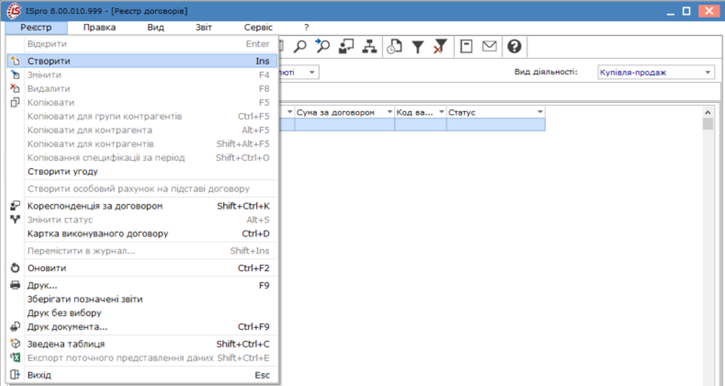The height and width of the screenshot is (386, 725).
Task: Open filter arrow of column left of Сума
Action: click(290, 112)
